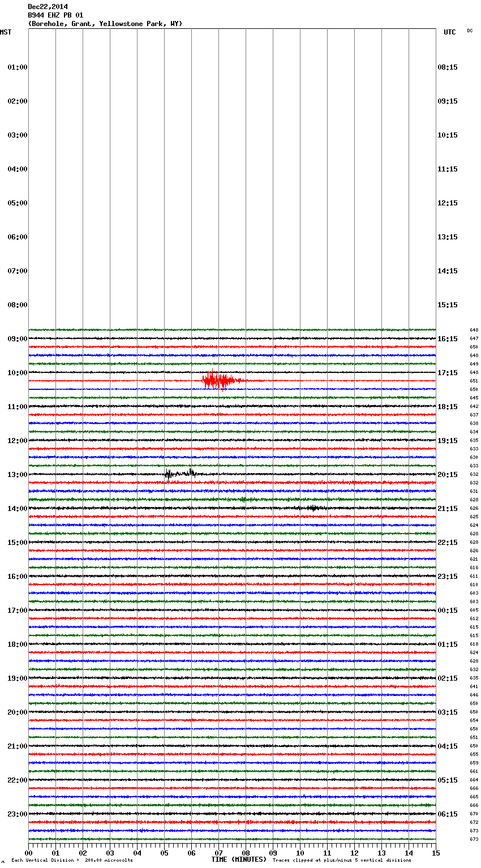Select the 09:00 MST time label
Image resolution: width=481 pixels, height=868 pixels.
coord(18,339)
